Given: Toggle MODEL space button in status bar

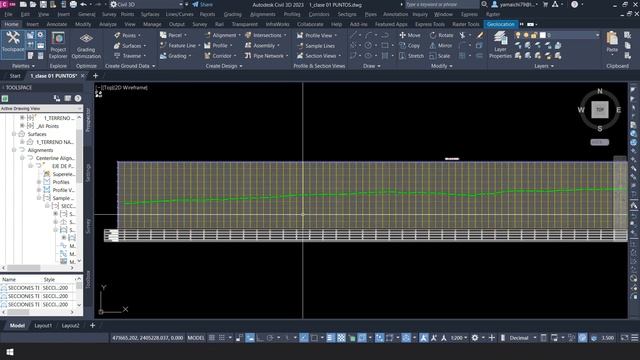Looking at the screenshot, I should pyautogui.click(x=196, y=338).
